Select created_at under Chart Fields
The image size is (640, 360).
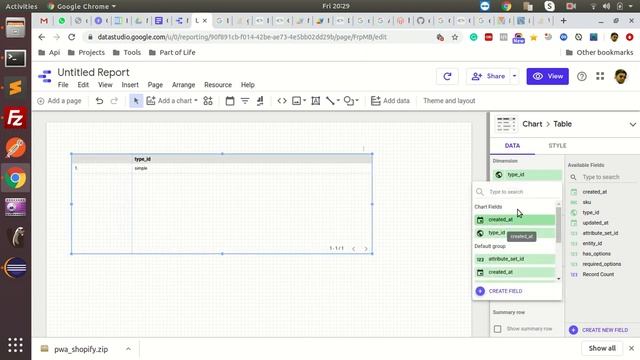point(515,220)
